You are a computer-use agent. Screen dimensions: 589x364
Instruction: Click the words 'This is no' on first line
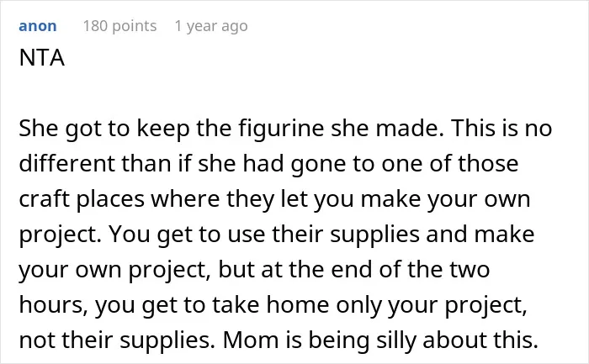point(501,128)
